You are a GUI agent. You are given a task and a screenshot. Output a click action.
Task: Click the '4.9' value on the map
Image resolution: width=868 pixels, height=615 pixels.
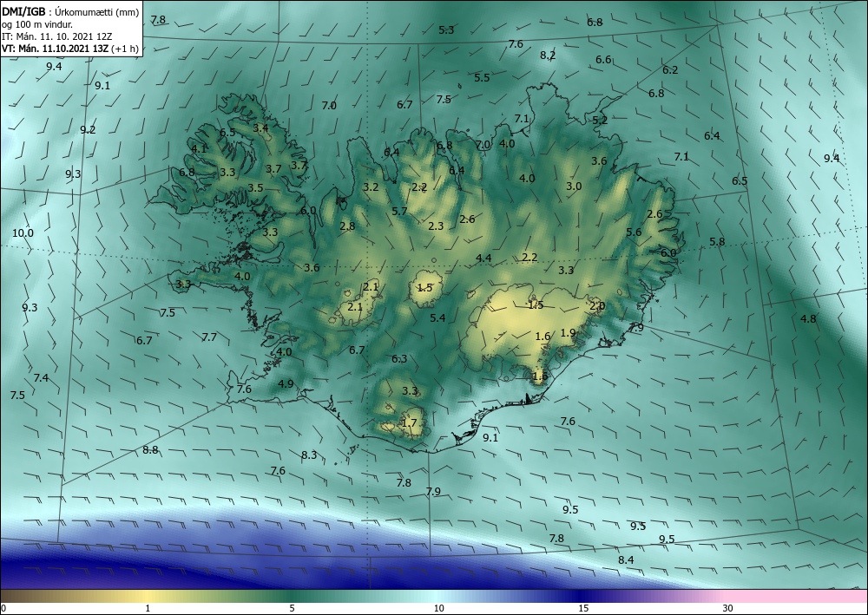pos(286,383)
